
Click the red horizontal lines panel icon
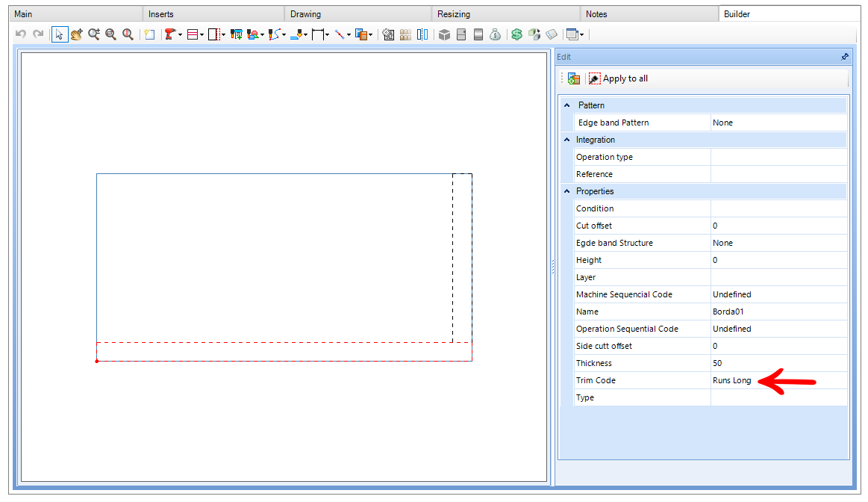[x=193, y=34]
